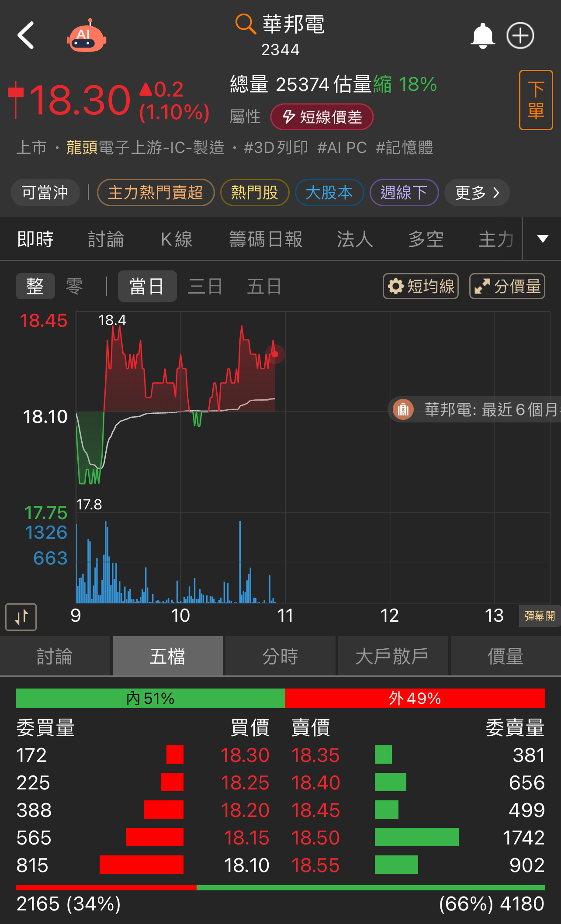
Task: Expand the tab list dropdown arrow
Action: coord(543,239)
